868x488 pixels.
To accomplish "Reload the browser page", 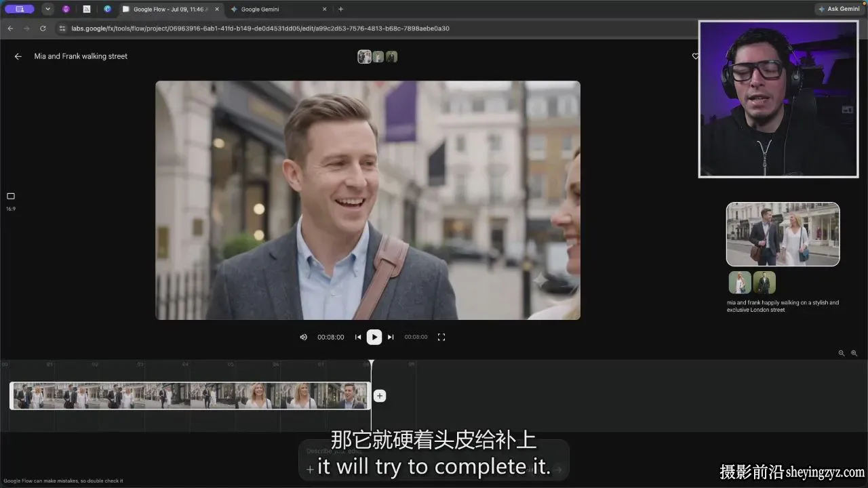I will 43,28.
